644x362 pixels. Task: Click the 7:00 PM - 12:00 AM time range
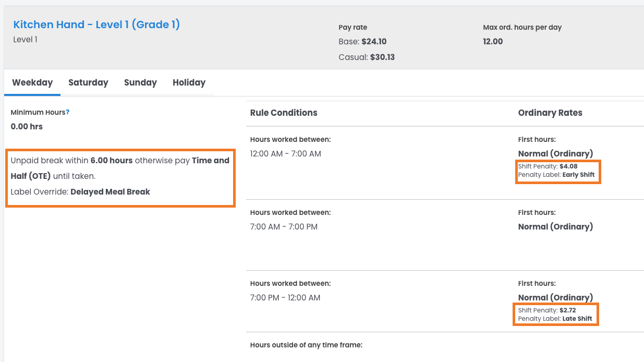coord(285,298)
